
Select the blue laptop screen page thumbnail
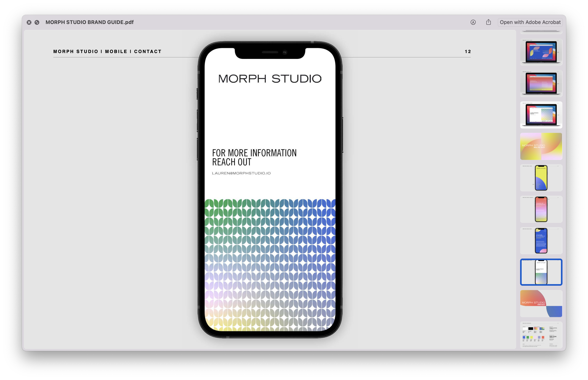(x=541, y=52)
